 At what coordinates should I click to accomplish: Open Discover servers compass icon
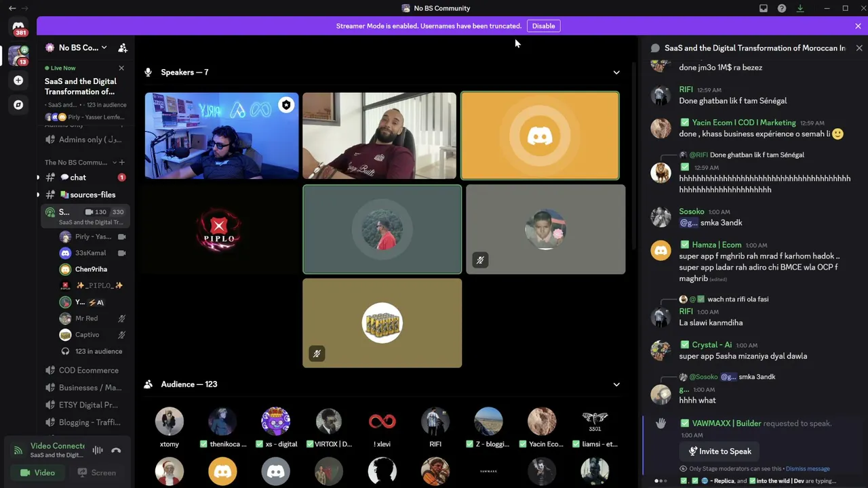pyautogui.click(x=18, y=105)
